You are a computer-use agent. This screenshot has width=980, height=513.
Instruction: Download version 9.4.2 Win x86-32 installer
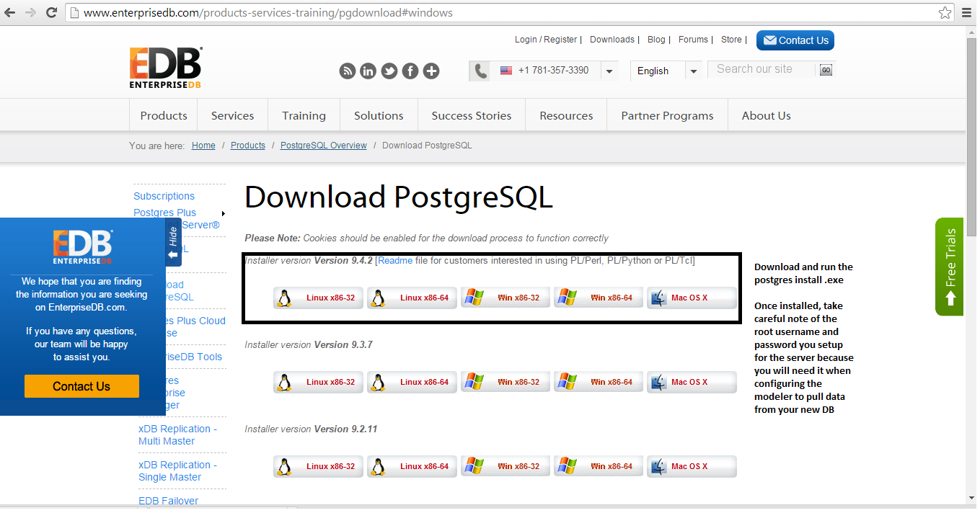coord(506,298)
